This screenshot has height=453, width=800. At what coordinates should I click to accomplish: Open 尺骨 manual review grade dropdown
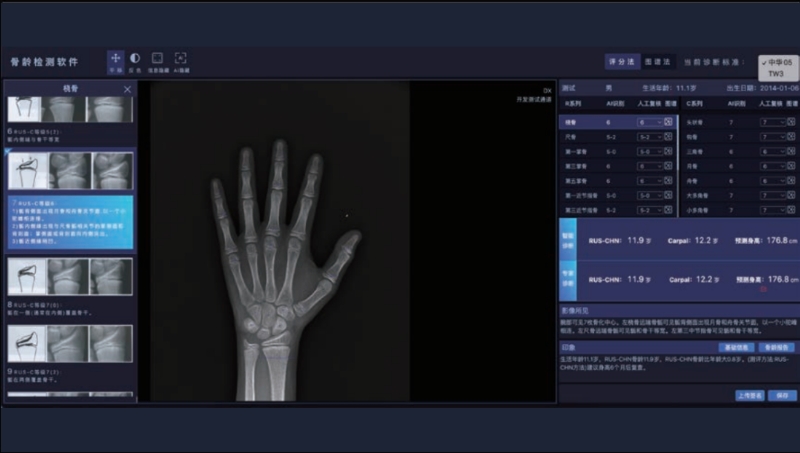pyautogui.click(x=649, y=137)
